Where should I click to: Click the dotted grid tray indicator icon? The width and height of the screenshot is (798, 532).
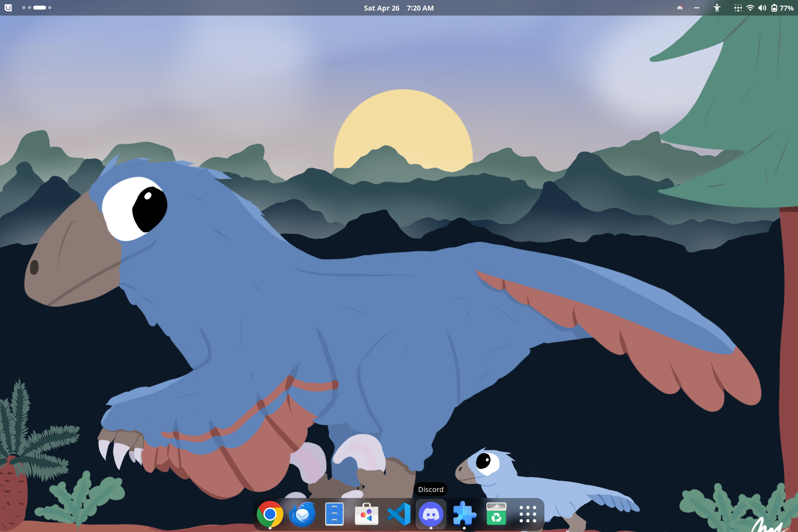click(738, 8)
